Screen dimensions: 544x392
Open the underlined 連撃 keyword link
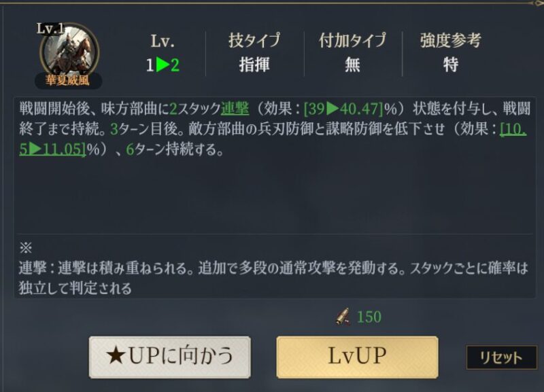coord(235,109)
